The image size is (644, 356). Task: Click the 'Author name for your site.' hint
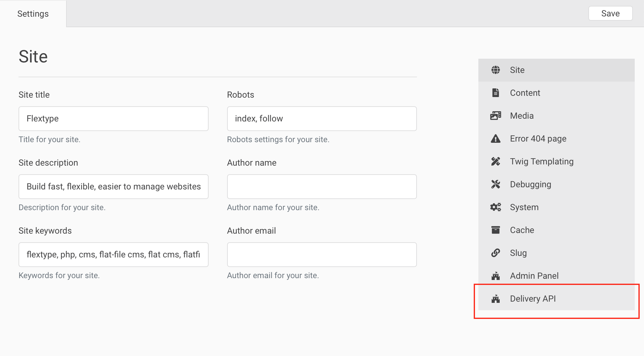273,207
